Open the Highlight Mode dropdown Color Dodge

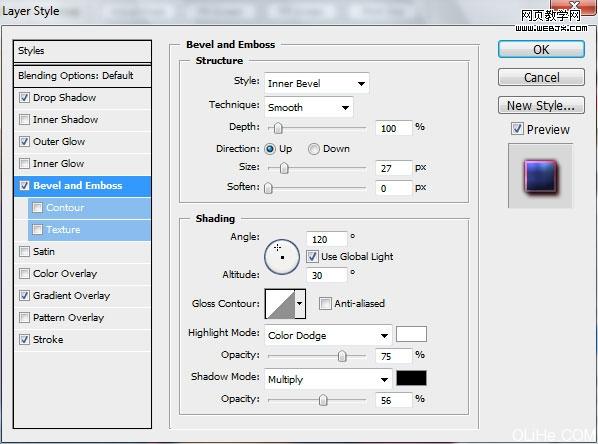pos(328,336)
